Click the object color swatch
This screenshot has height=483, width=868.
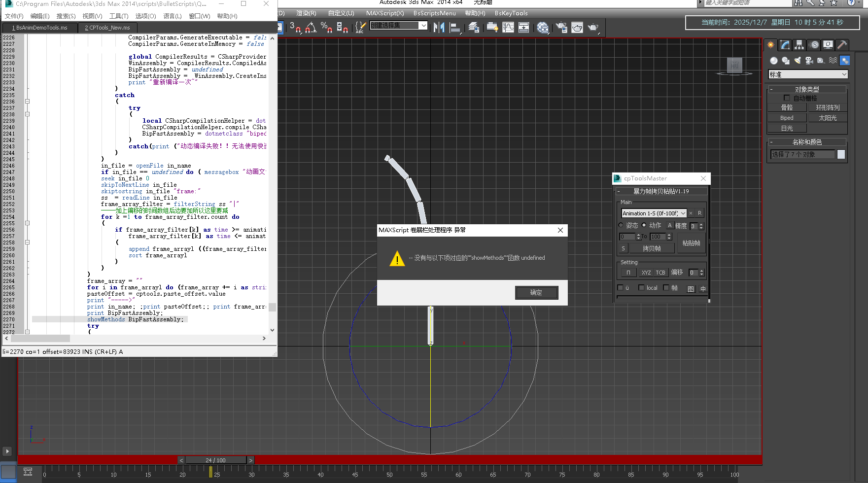tap(841, 154)
